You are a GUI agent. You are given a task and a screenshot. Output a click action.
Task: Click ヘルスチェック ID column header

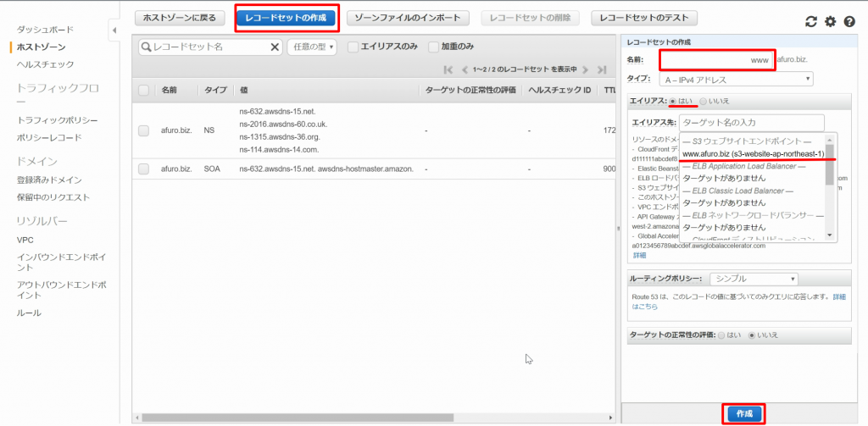pyautogui.click(x=559, y=90)
